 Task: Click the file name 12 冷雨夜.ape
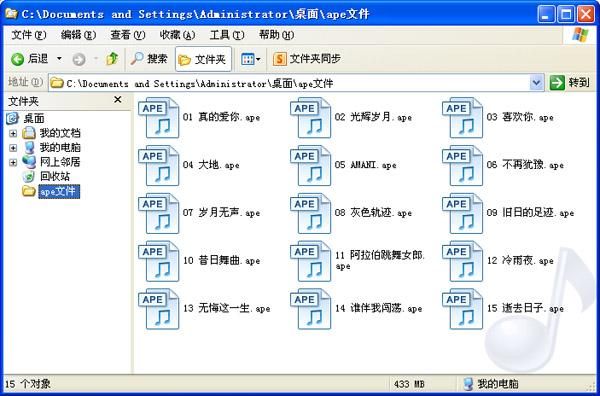520,261
